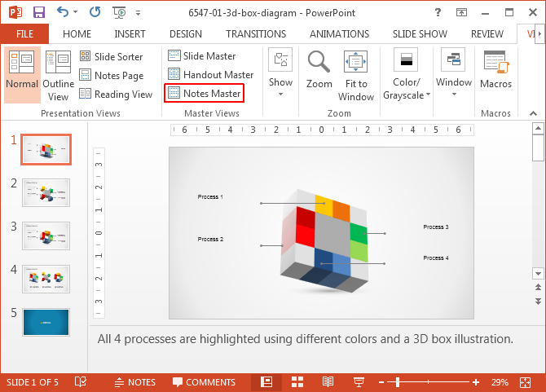Click the Undo arrow icon
The height and width of the screenshot is (392, 546).
63,12
